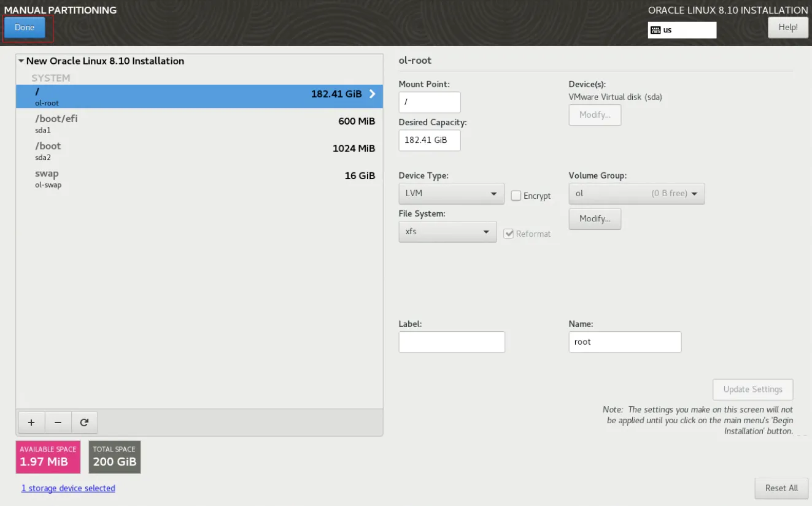
Task: Click the Reset All button
Action: coord(781,488)
